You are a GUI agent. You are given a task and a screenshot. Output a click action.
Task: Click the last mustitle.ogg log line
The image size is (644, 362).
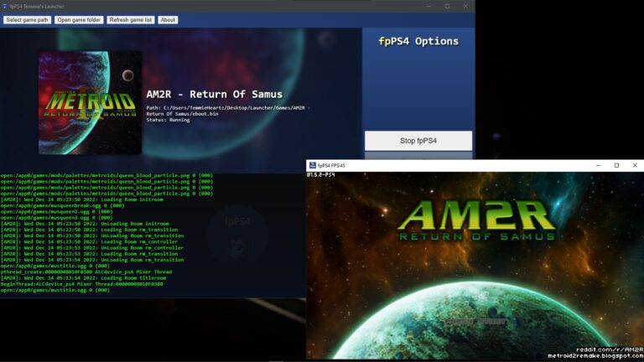(55, 290)
